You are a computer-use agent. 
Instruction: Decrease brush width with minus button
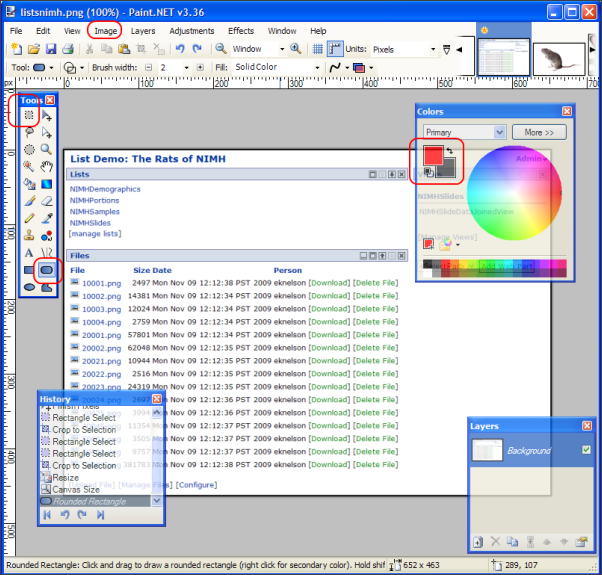[149, 68]
